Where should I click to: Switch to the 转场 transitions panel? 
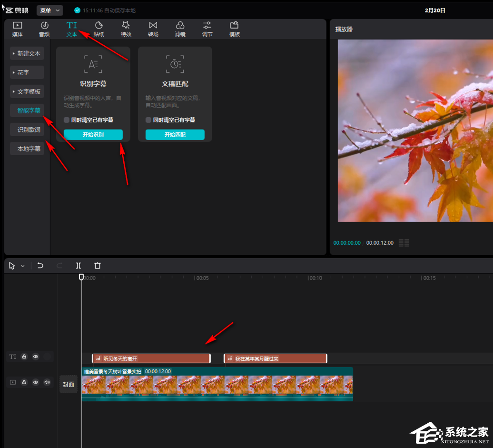click(153, 29)
